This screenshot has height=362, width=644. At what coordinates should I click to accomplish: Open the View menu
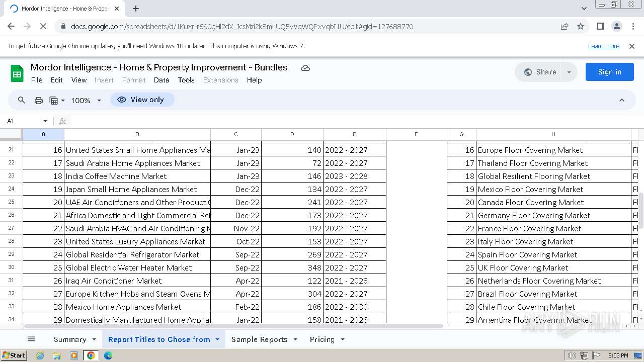(x=79, y=80)
